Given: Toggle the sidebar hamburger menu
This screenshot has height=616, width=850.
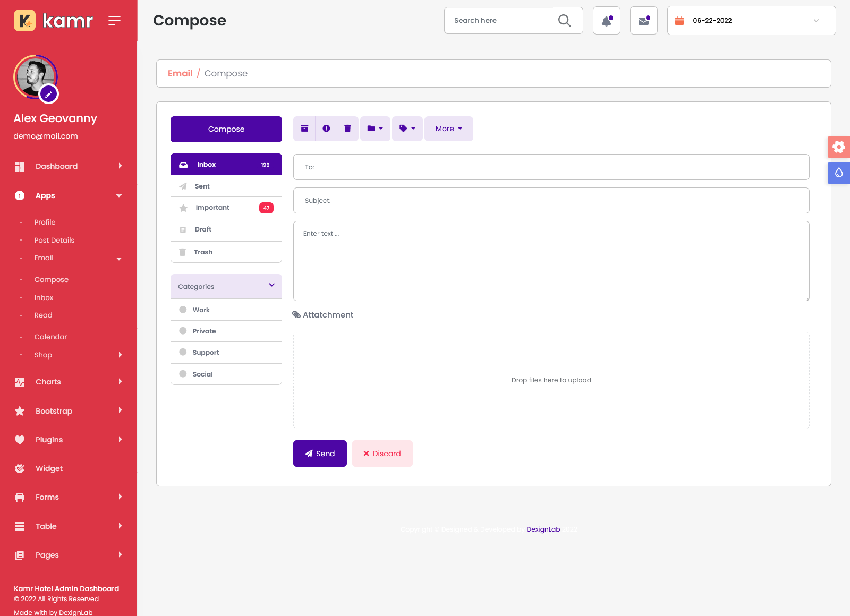Looking at the screenshot, I should (x=114, y=21).
